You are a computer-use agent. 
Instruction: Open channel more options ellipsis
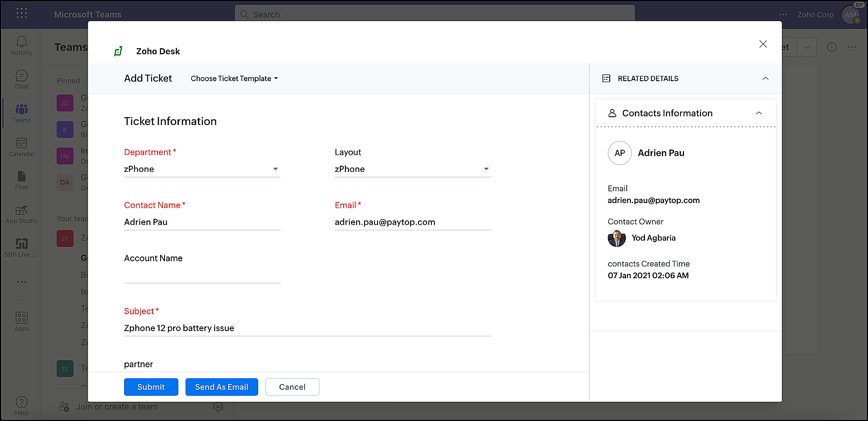point(852,47)
